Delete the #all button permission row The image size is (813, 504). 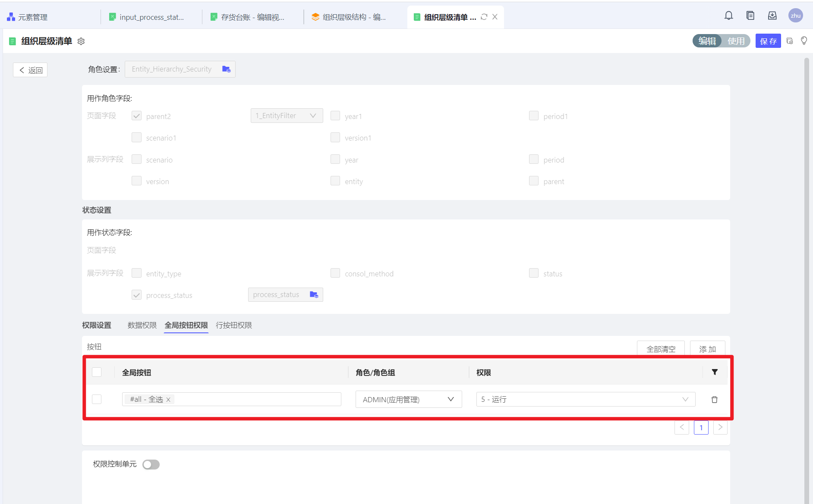(714, 400)
